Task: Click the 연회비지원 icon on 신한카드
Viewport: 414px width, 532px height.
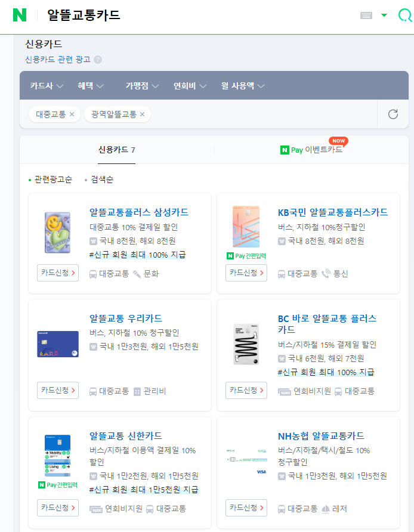Action: coord(96,509)
